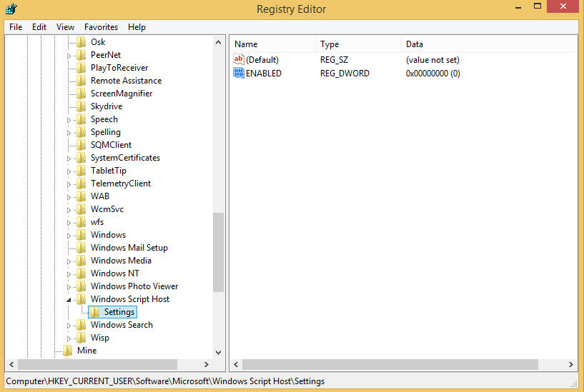Click values pane scroll left arrow
584x392 pixels.
pyautogui.click(x=236, y=364)
